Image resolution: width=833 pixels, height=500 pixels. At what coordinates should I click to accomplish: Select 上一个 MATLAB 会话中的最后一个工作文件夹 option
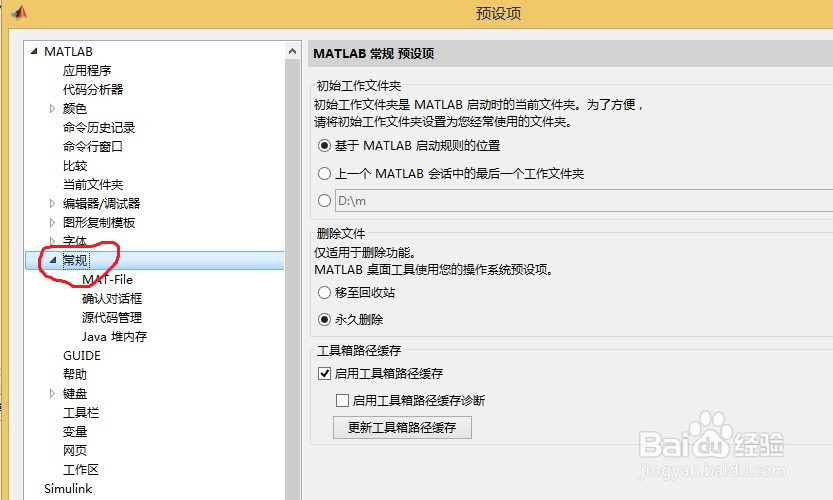coord(324,173)
